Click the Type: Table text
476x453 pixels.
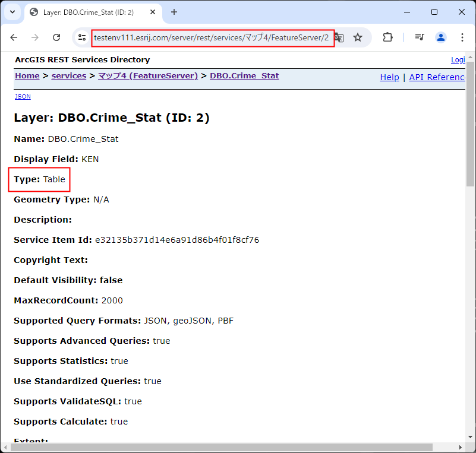pyautogui.click(x=39, y=179)
